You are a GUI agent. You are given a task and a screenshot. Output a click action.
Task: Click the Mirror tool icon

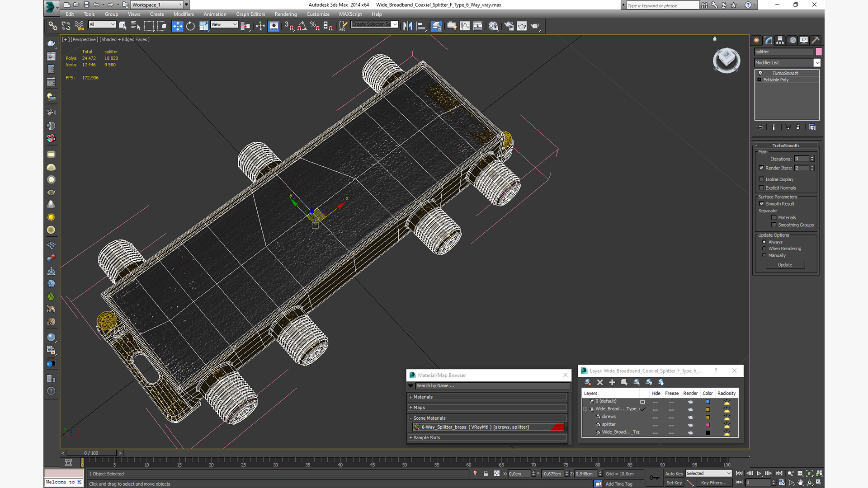408,26
